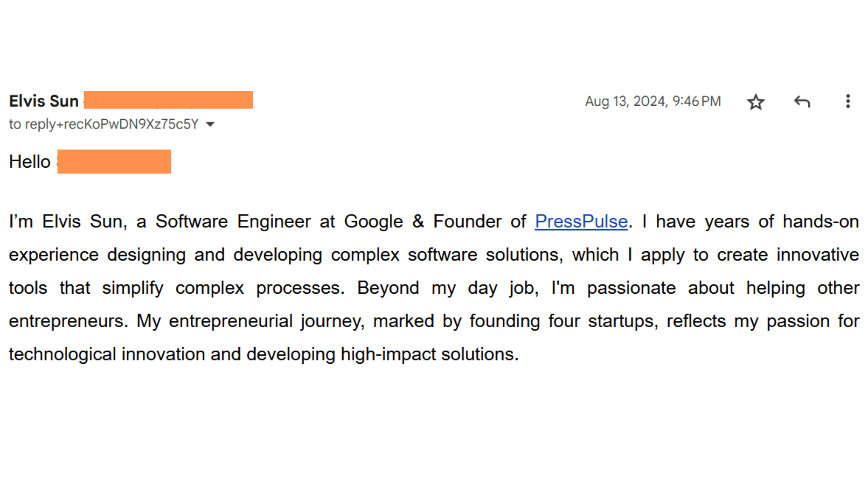Click the sender name Elvis Sun
Image resolution: width=868 pixels, height=488 pixels.
tap(44, 101)
